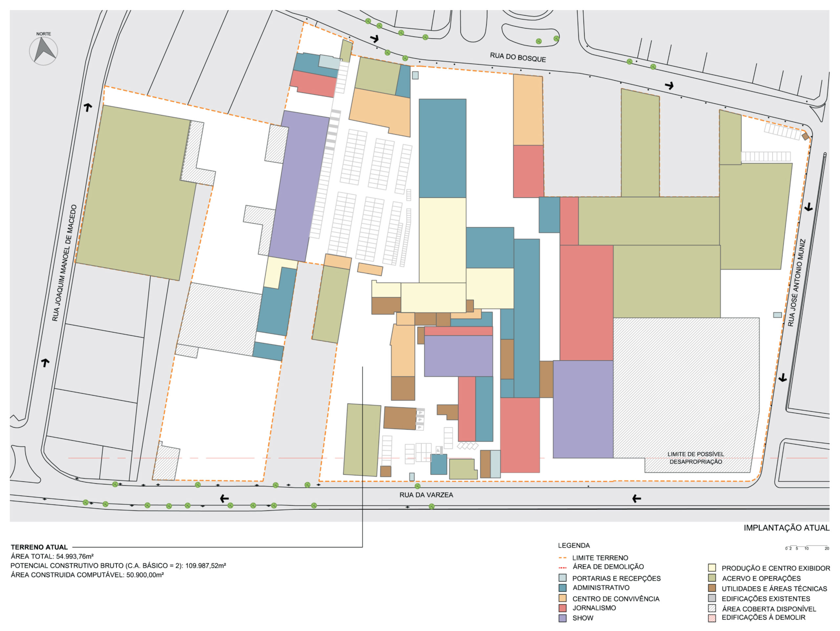Screen dimensions: 840x631
Task: Click the Limite Terreno dashed line symbol
Action: click(562, 558)
